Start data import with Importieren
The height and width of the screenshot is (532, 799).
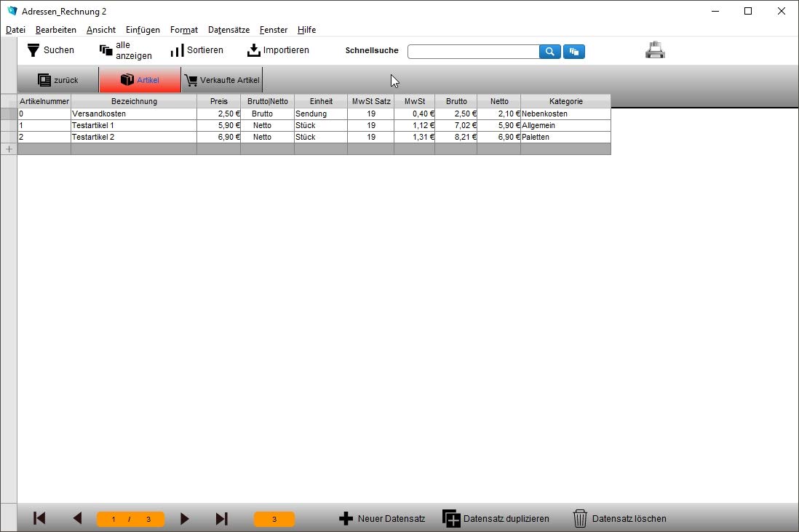278,50
